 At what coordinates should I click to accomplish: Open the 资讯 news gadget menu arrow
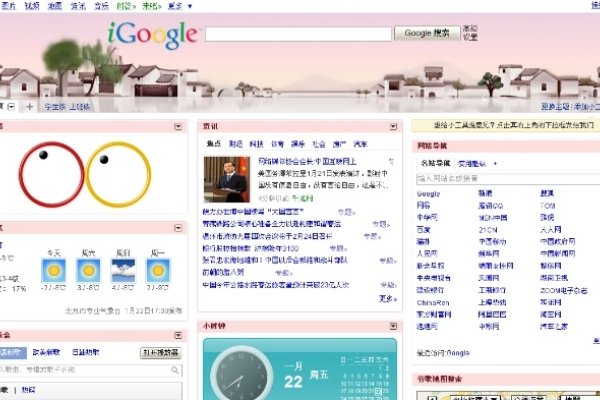tap(393, 127)
